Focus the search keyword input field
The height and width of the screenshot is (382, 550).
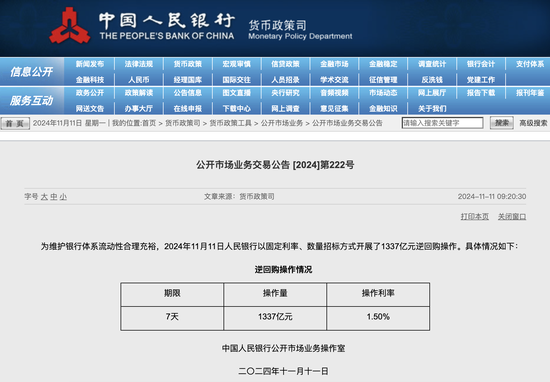coord(442,123)
